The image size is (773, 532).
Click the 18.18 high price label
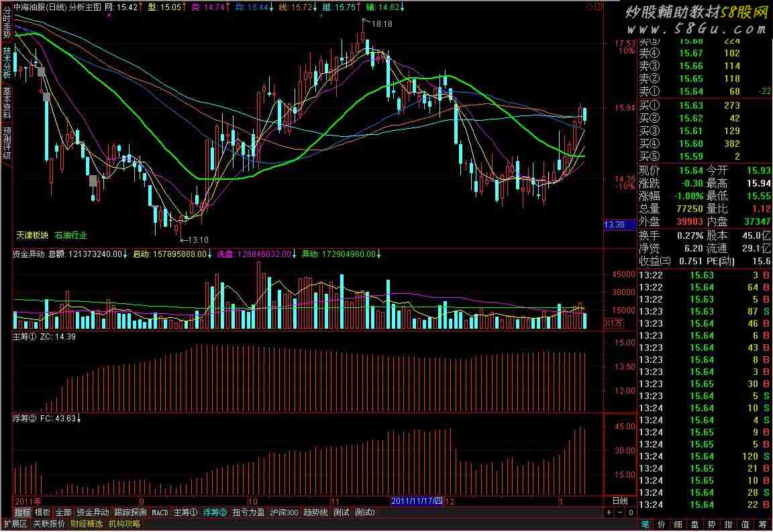[x=382, y=24]
